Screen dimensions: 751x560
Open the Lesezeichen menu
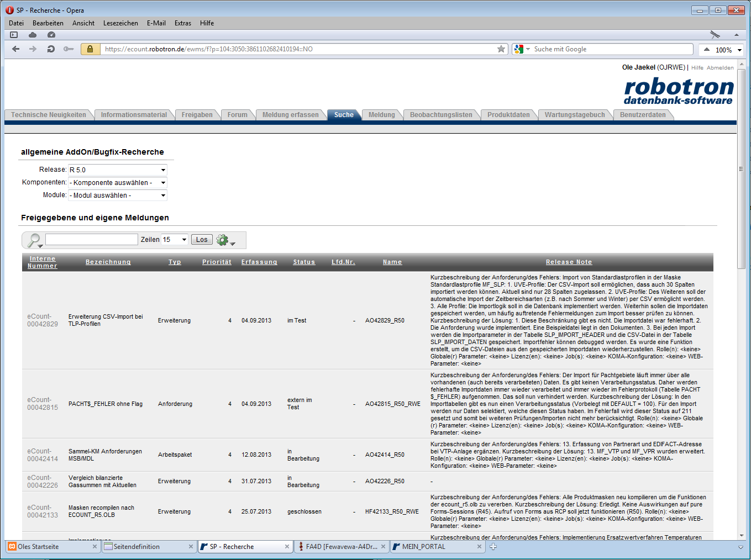coord(120,23)
